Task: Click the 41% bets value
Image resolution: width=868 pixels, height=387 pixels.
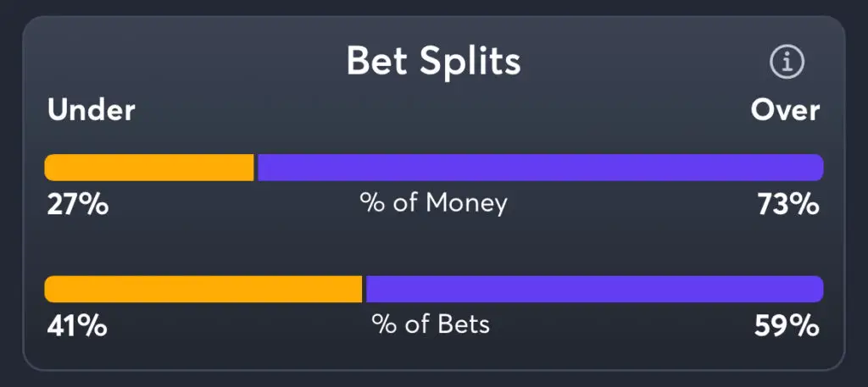Action: click(x=76, y=325)
